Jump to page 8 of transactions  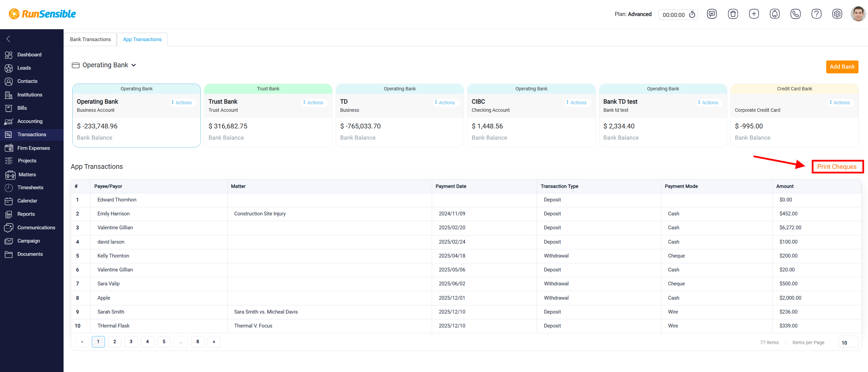pyautogui.click(x=197, y=342)
